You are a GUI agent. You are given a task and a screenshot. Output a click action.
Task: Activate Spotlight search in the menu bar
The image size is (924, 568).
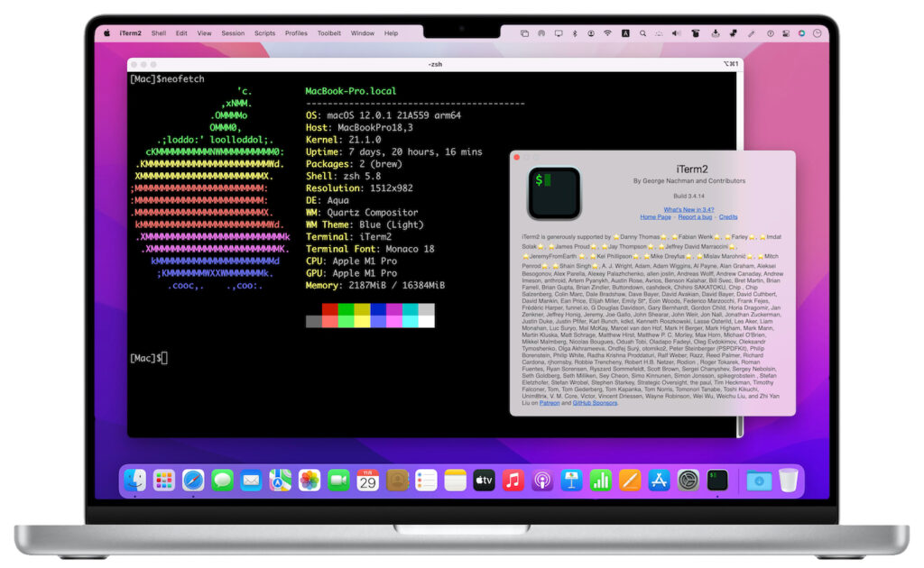(x=642, y=32)
